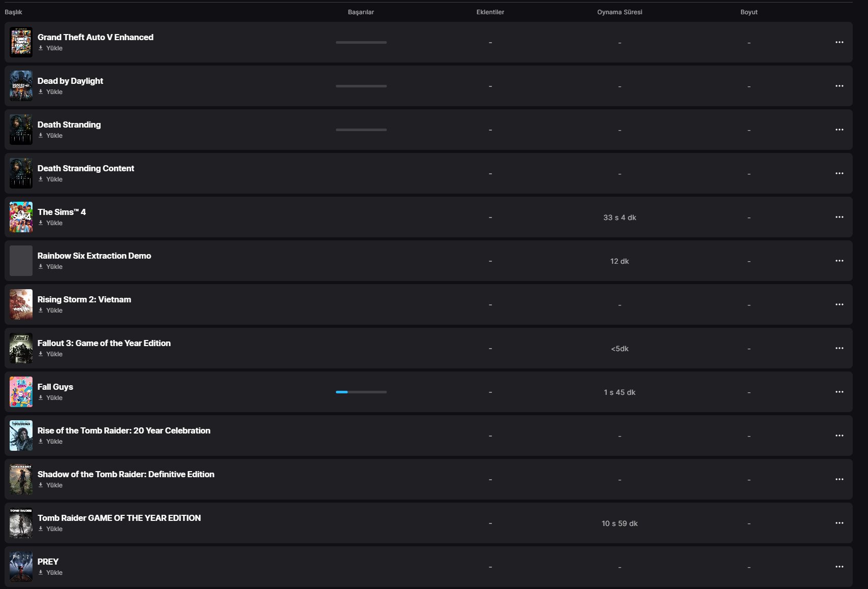This screenshot has width=868, height=589.
Task: Click the install icon under PREY
Action: 41,573
